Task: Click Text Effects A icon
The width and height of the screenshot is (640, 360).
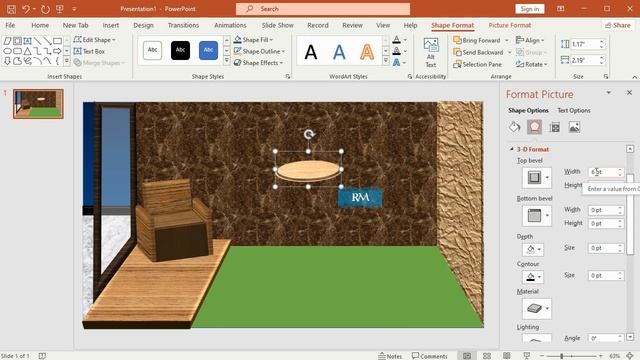Action: pos(396,62)
